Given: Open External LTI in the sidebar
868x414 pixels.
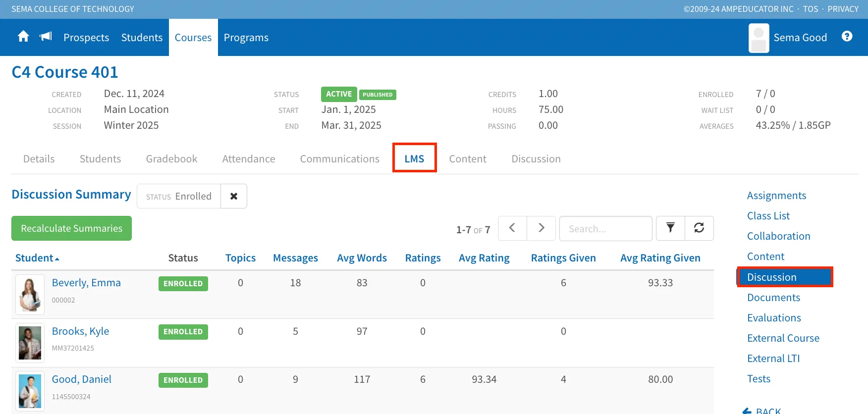Looking at the screenshot, I should click(773, 359).
